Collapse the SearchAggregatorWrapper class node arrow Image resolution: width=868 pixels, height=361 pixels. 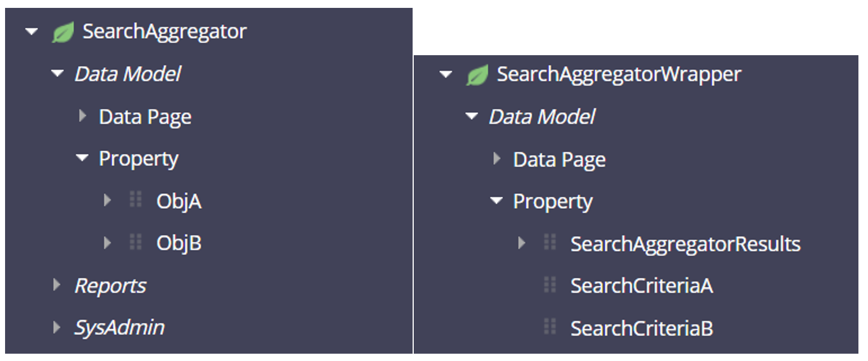446,75
